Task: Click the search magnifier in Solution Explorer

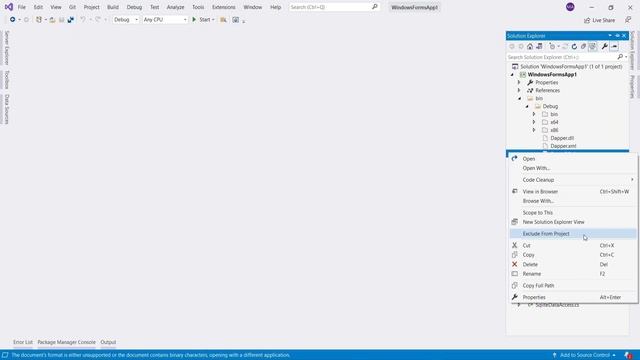Action: (620, 57)
